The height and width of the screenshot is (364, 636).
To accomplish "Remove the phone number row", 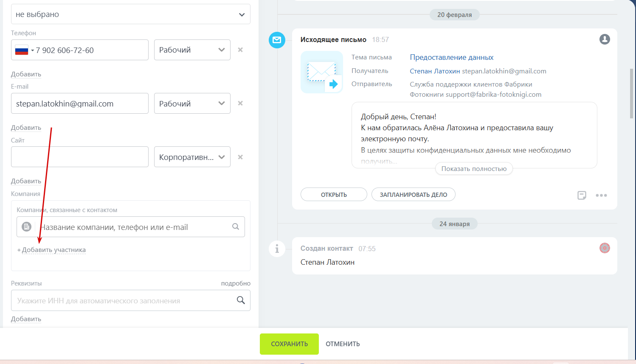I will (x=240, y=50).
